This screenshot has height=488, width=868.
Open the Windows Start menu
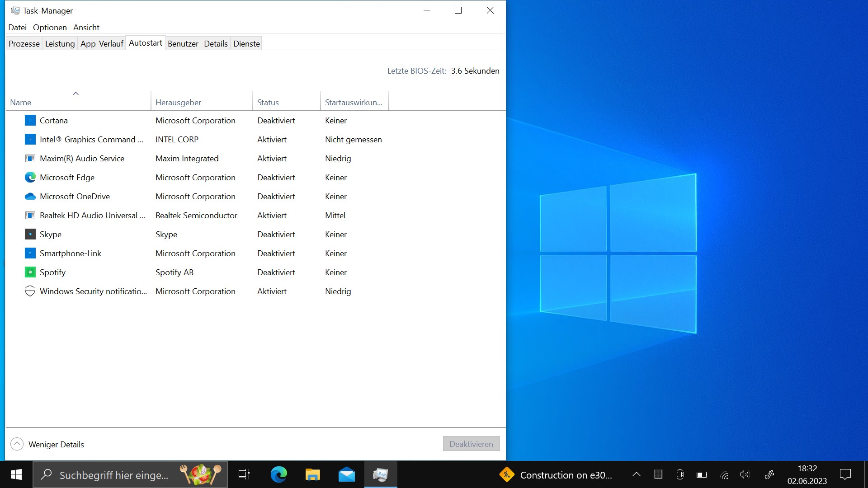(x=16, y=474)
